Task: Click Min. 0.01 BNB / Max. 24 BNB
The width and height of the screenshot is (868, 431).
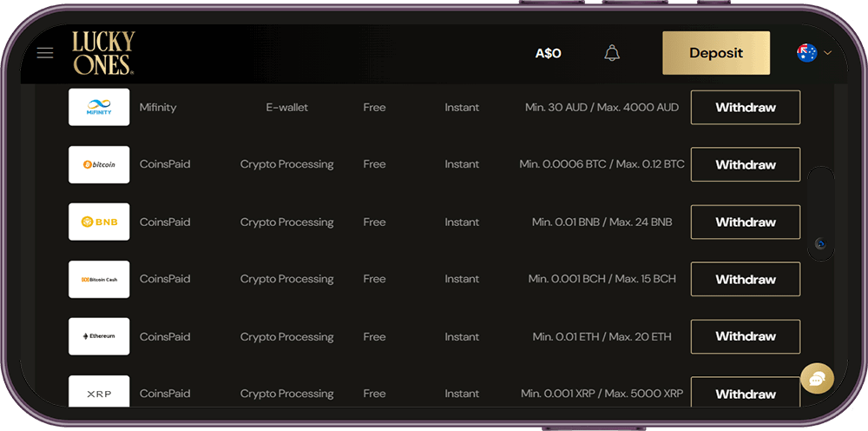Action: point(602,222)
